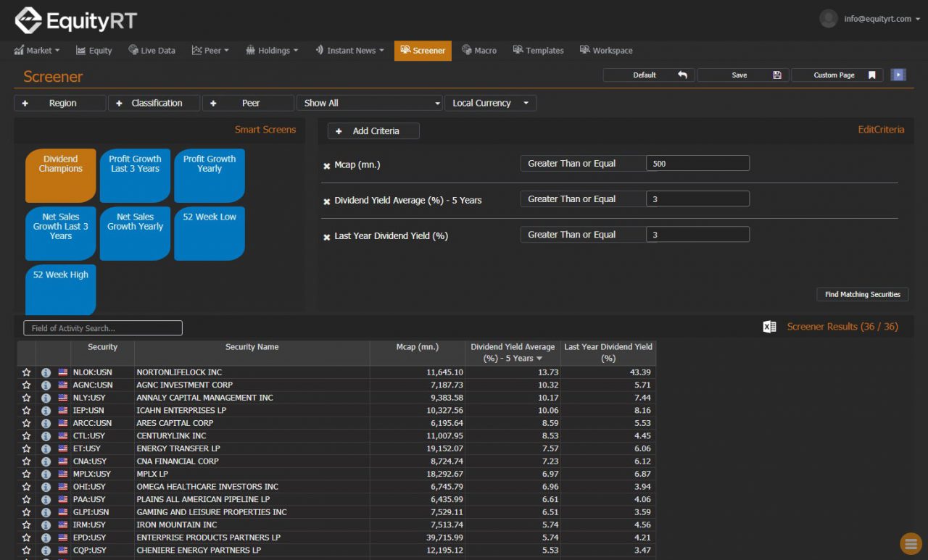Favorite NLOK:USN with the star

pos(27,372)
